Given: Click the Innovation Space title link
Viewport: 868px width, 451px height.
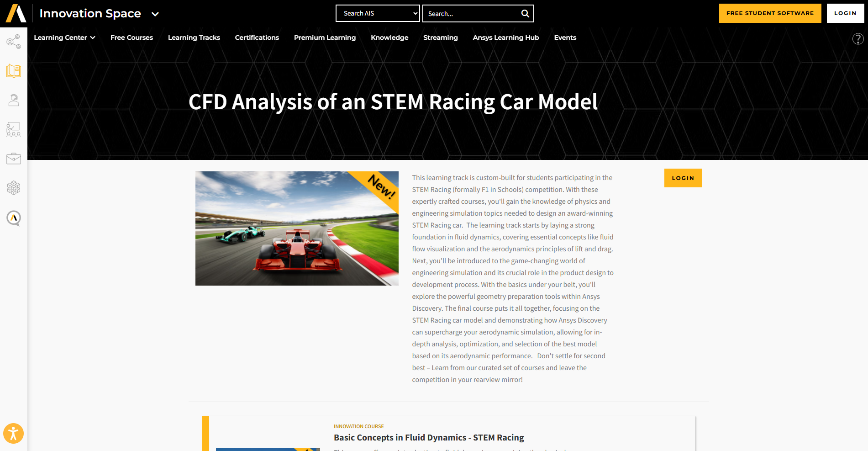Looking at the screenshot, I should pos(90,13).
